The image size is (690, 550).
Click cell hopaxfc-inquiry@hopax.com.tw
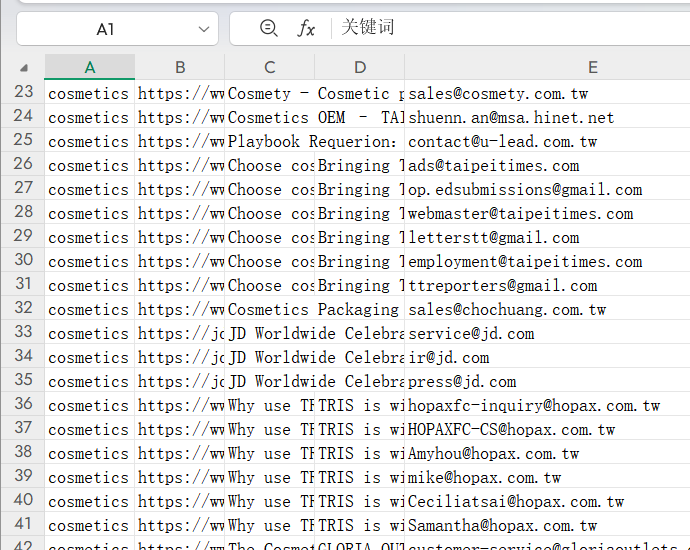click(x=547, y=405)
